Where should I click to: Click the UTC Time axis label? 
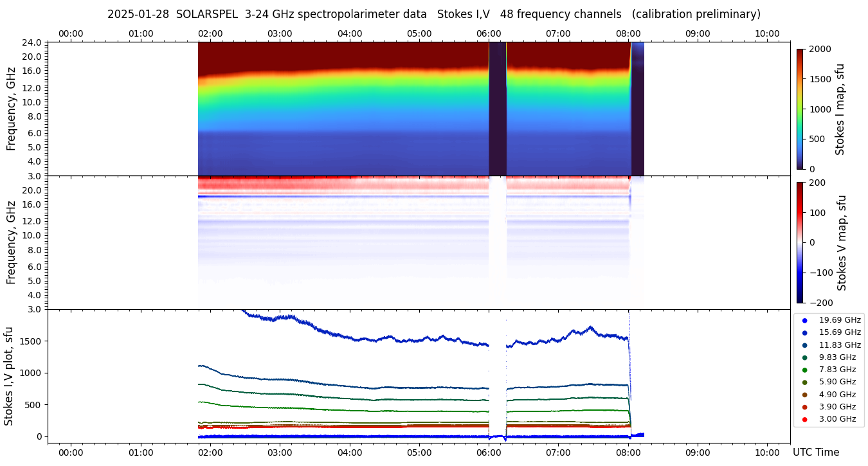click(x=815, y=453)
